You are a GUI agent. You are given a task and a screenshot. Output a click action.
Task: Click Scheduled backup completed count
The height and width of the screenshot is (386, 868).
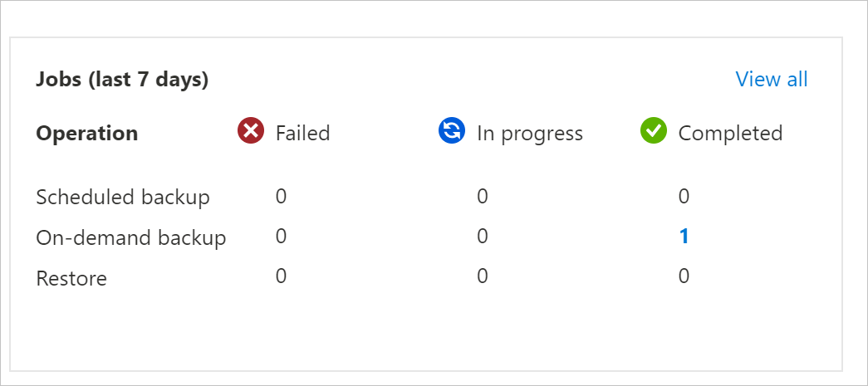click(684, 197)
